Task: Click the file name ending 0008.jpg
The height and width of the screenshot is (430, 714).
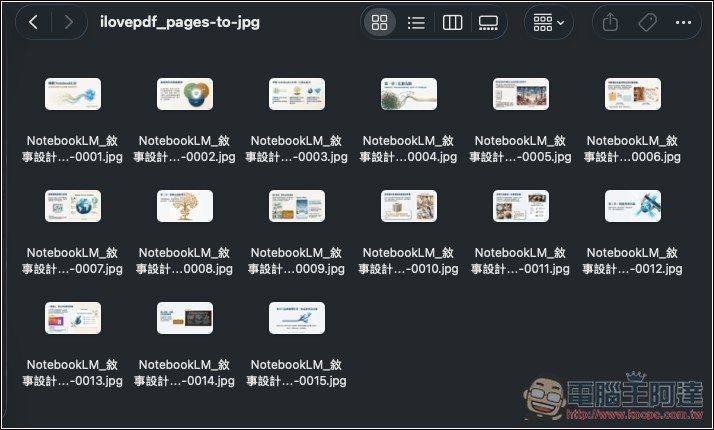Action: [184, 261]
